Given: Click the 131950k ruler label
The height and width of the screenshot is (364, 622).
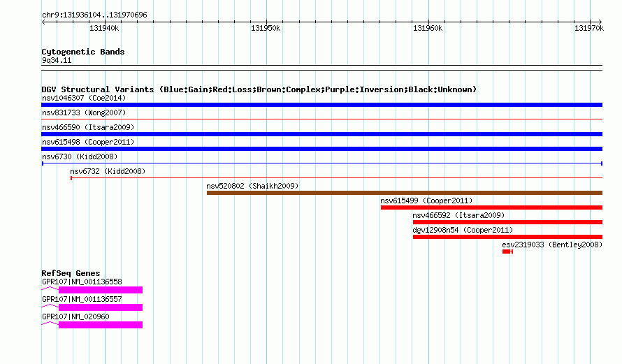Looking at the screenshot, I should [x=266, y=28].
